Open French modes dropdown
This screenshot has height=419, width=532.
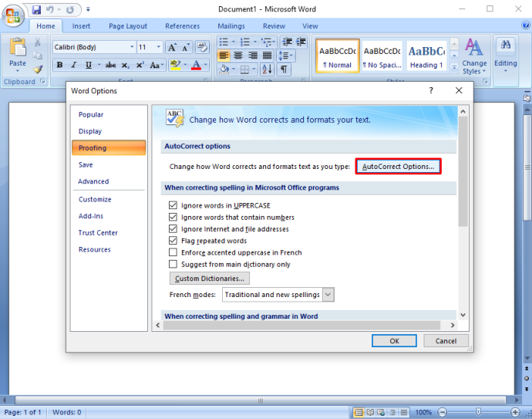pos(328,295)
